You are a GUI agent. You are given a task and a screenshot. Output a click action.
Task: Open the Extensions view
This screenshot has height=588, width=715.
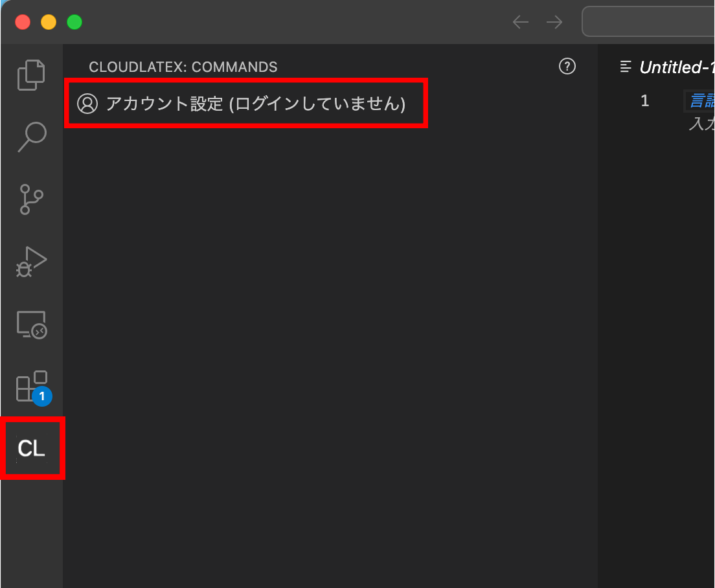click(31, 386)
